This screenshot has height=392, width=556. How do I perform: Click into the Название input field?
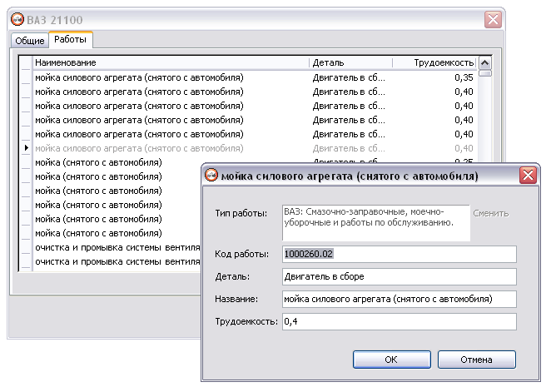click(400, 299)
